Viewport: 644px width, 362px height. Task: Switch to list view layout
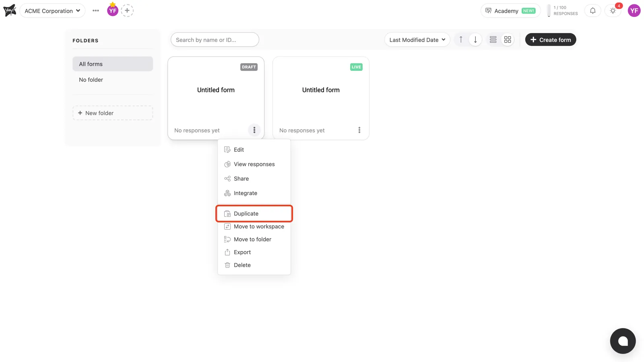(x=493, y=39)
